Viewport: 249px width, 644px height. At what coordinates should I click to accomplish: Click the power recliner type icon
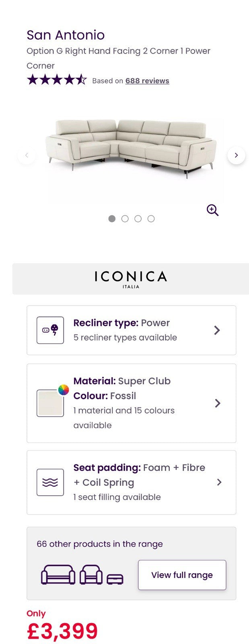(x=50, y=330)
